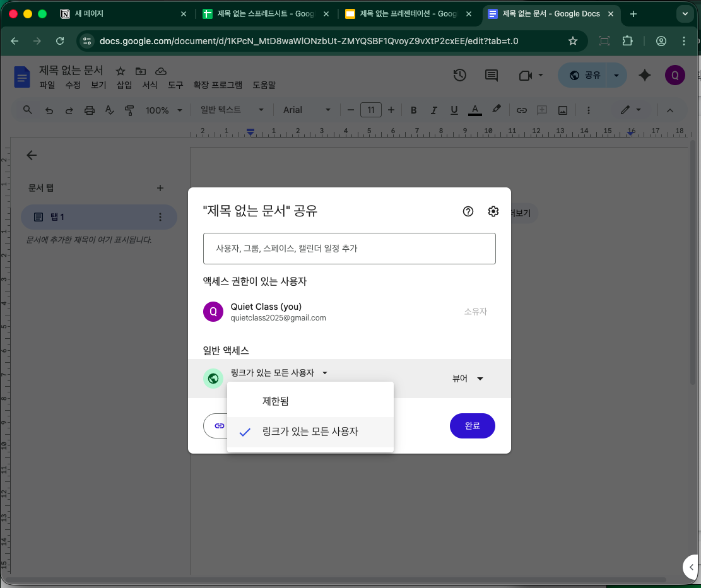The height and width of the screenshot is (588, 701).
Task: Open the 100% zoom dropdown
Action: (x=163, y=110)
